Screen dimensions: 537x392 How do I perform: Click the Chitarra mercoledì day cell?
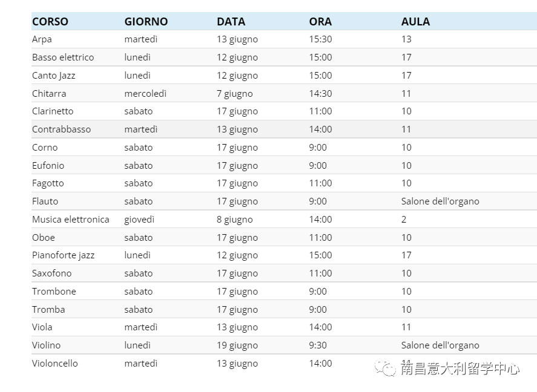(145, 93)
